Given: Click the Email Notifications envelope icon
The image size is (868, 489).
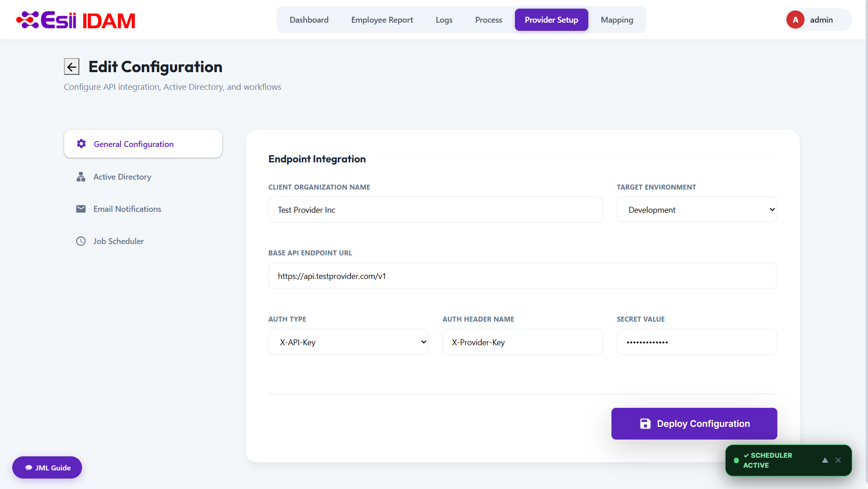Looking at the screenshot, I should point(81,209).
